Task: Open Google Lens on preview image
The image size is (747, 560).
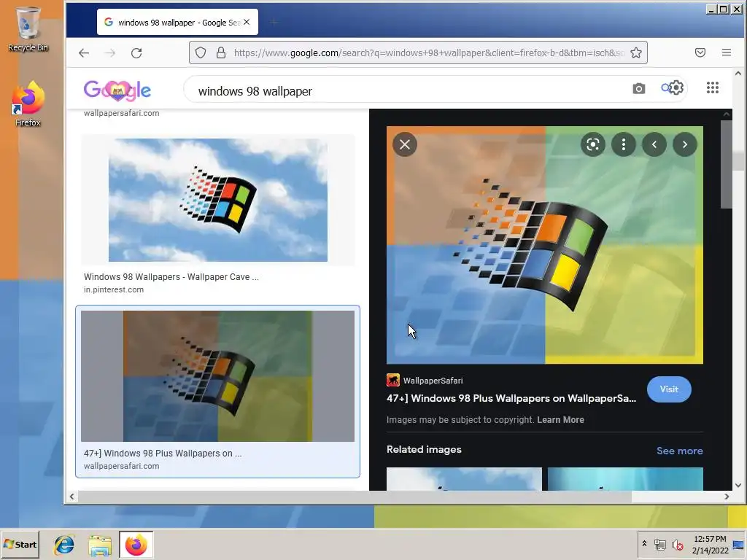Action: pos(592,144)
